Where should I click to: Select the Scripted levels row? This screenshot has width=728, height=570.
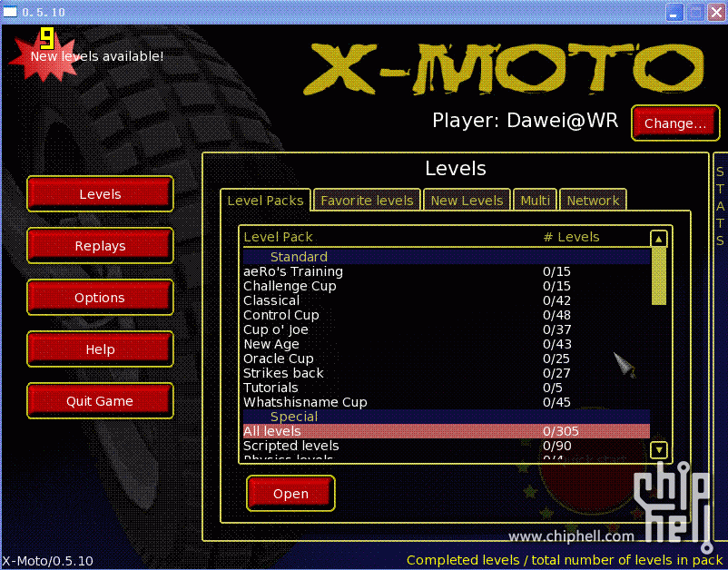(x=447, y=446)
